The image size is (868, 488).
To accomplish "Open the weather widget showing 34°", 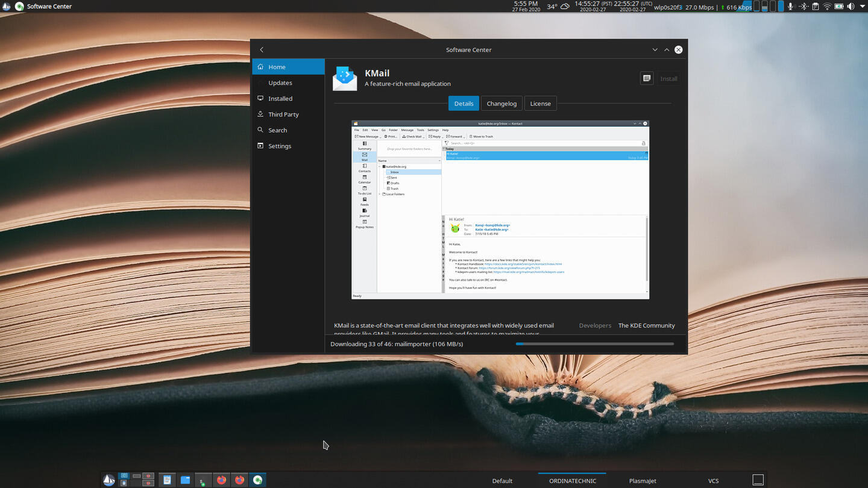I will tap(558, 7).
